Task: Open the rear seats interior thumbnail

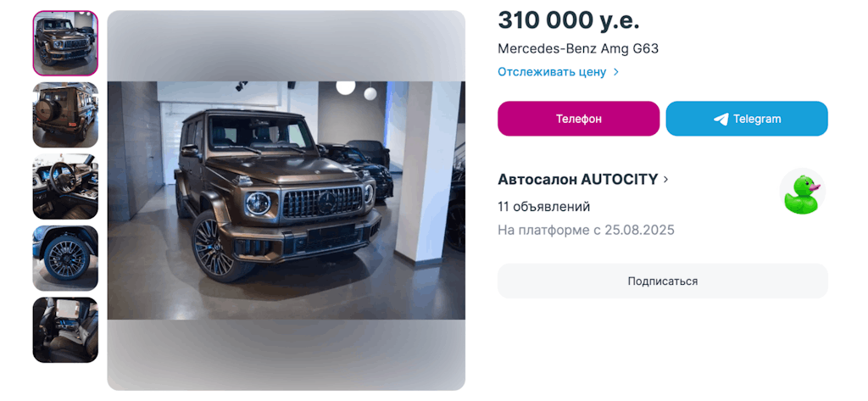Action: (65, 330)
